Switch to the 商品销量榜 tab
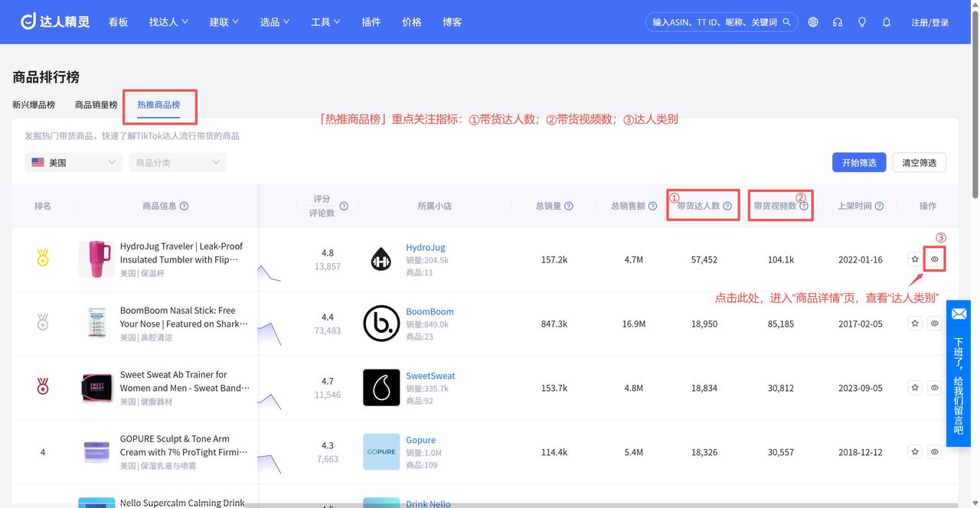The width and height of the screenshot is (980, 508). point(96,105)
